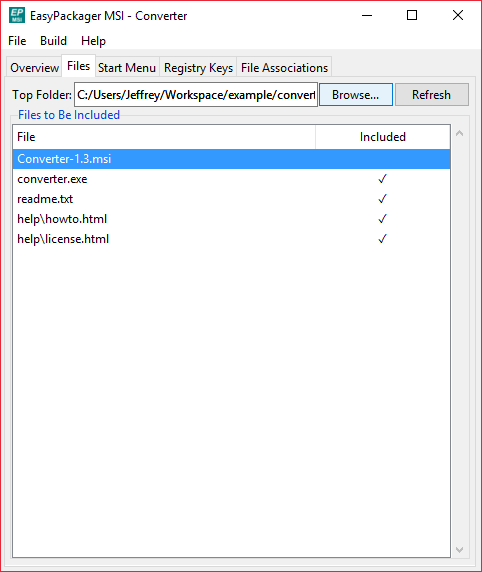482x572 pixels.
Task: Select the converter.exe file row
Action: (231, 179)
